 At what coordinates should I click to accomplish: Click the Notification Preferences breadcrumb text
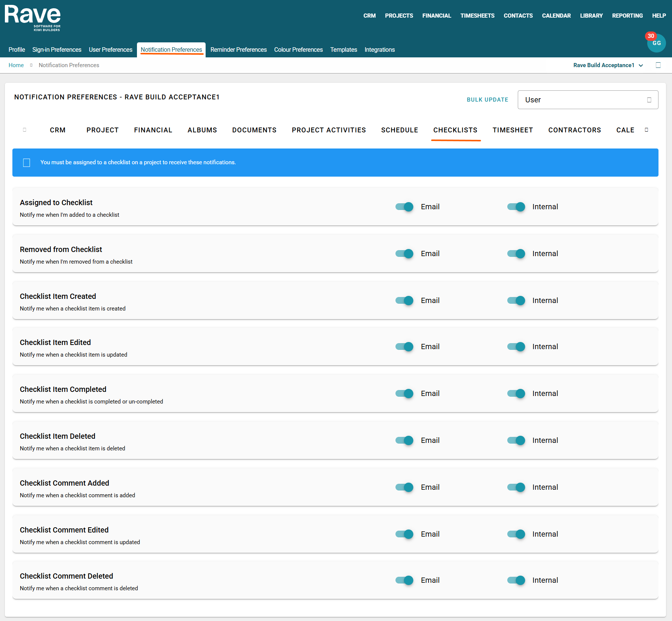coord(69,65)
